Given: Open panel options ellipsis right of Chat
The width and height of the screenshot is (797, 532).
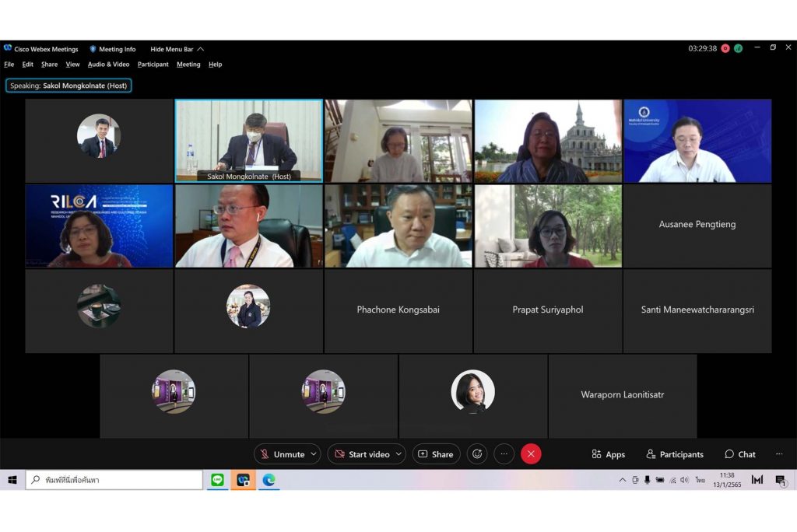Looking at the screenshot, I should [x=779, y=454].
